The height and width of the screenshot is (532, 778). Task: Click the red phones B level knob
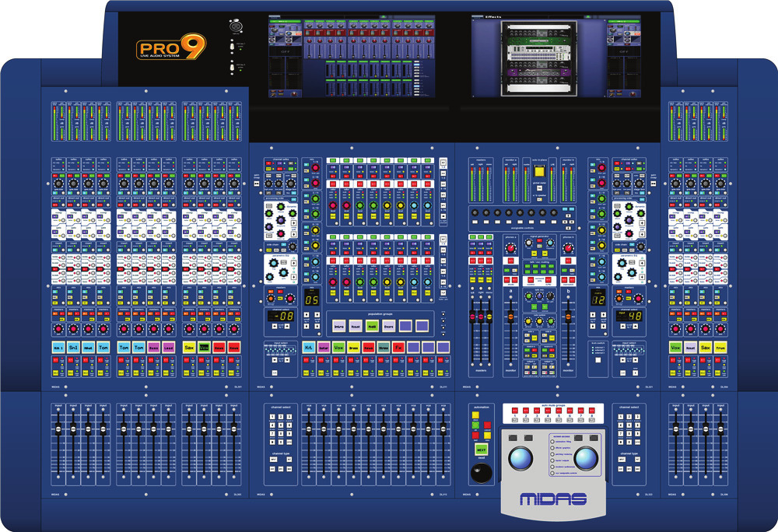point(568,247)
